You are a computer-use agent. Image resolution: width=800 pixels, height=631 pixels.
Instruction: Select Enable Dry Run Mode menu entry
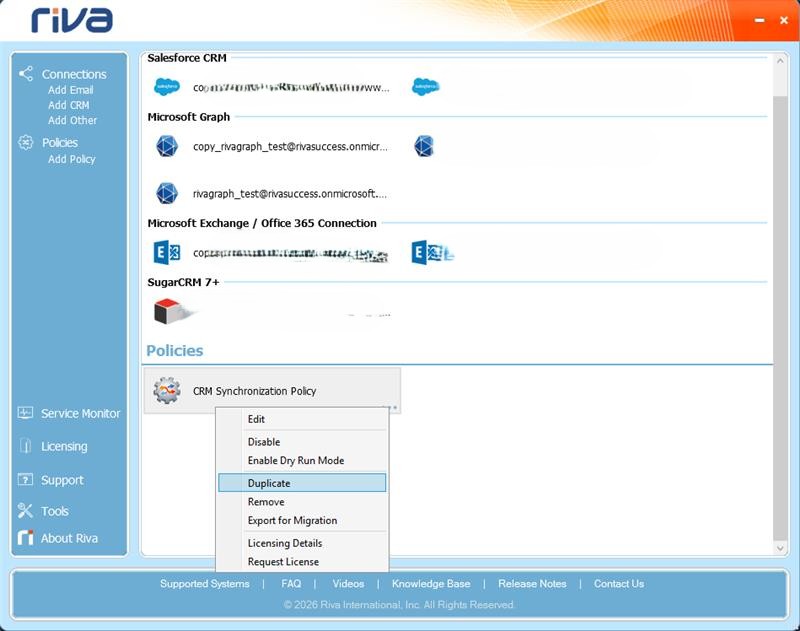tap(302, 460)
